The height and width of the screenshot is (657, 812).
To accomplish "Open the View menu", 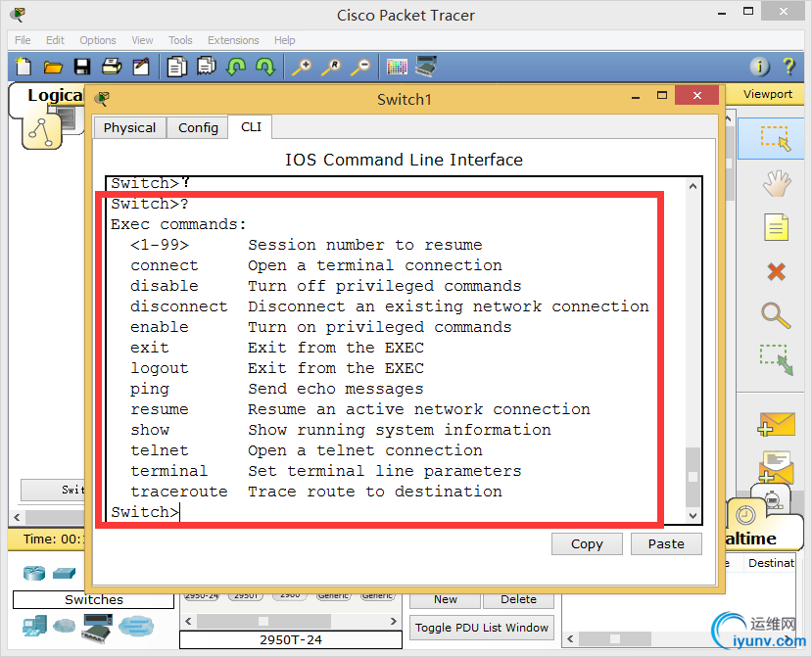I will [x=142, y=40].
